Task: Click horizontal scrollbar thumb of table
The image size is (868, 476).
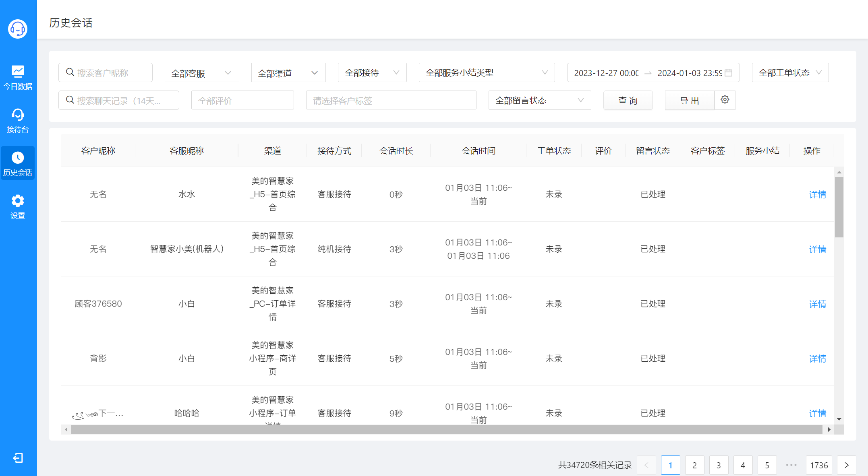Action: pyautogui.click(x=447, y=429)
